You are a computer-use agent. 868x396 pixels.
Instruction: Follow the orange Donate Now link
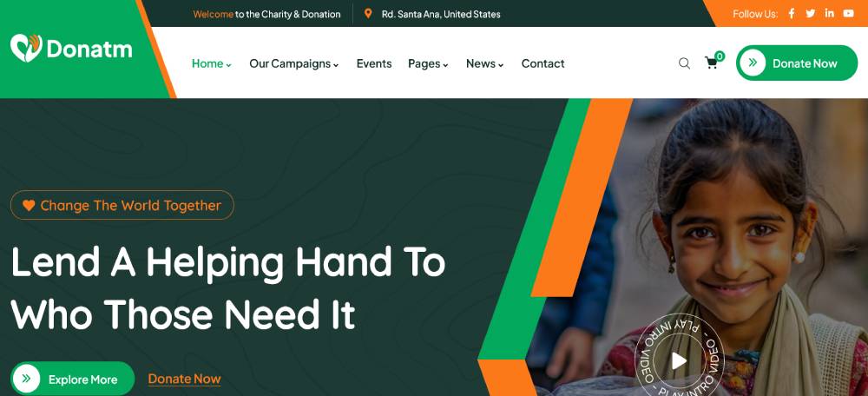[184, 379]
